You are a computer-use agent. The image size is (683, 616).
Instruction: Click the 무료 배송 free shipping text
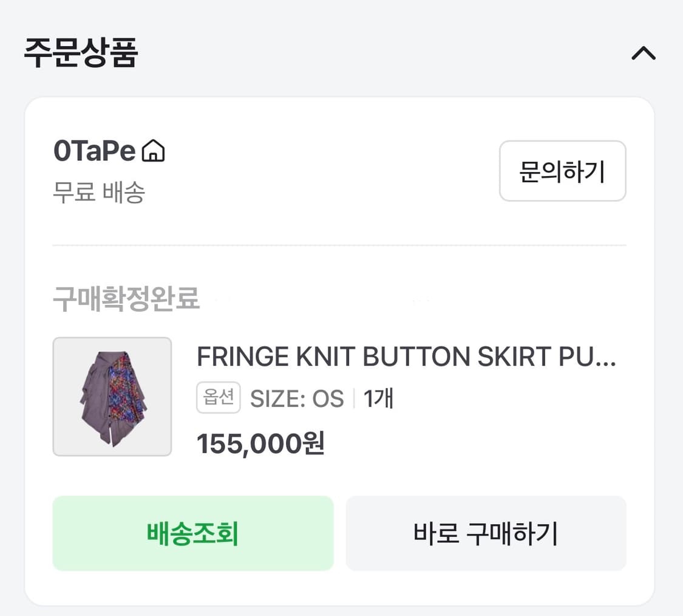[x=99, y=193]
